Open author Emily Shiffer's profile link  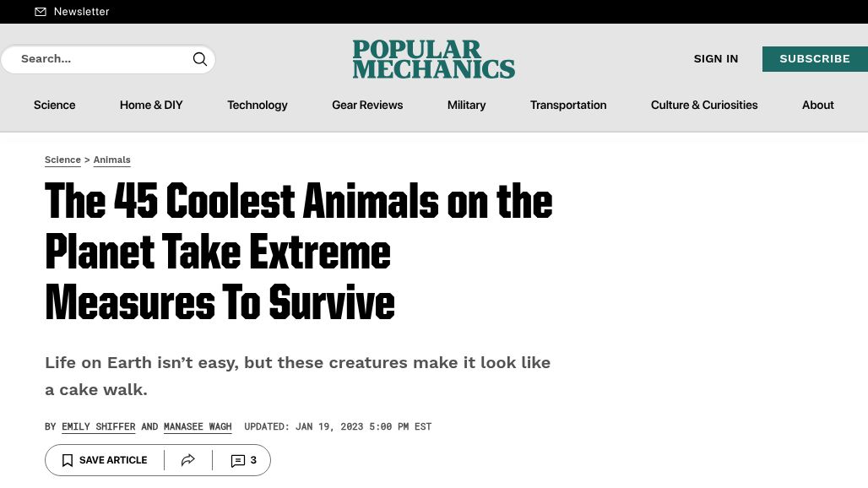coord(98,426)
